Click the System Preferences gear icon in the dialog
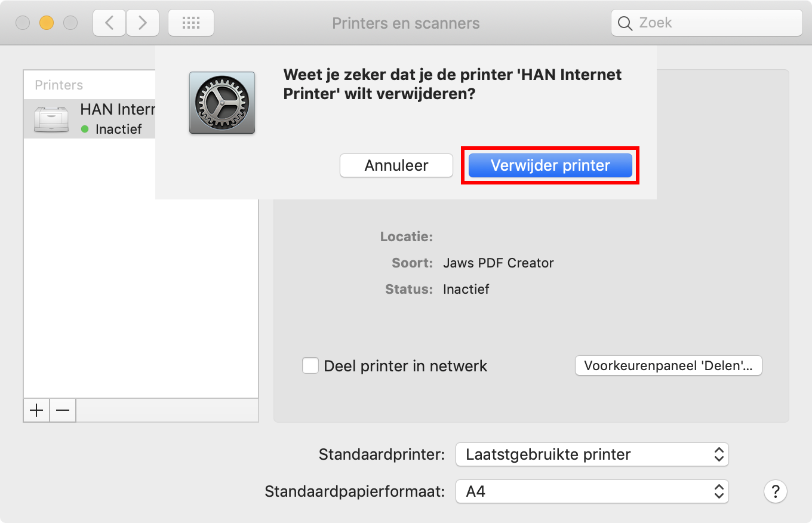812x523 pixels. 222,103
